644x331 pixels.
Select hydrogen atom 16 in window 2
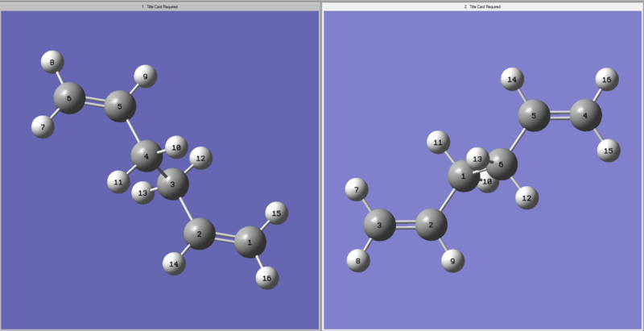point(607,79)
